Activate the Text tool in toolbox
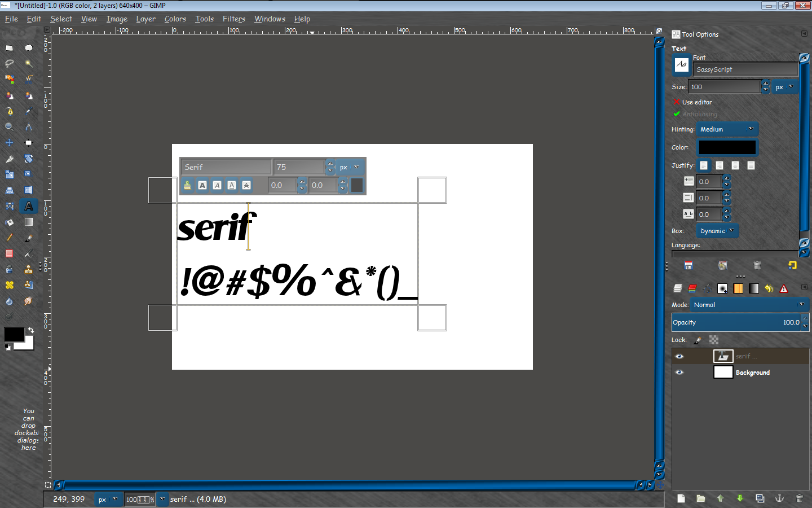The image size is (812, 508). (29, 206)
